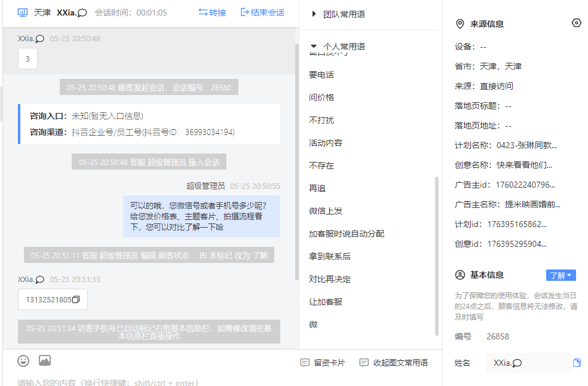Open the emoji picker smiley icon
The image size is (588, 386).
tap(23, 361)
